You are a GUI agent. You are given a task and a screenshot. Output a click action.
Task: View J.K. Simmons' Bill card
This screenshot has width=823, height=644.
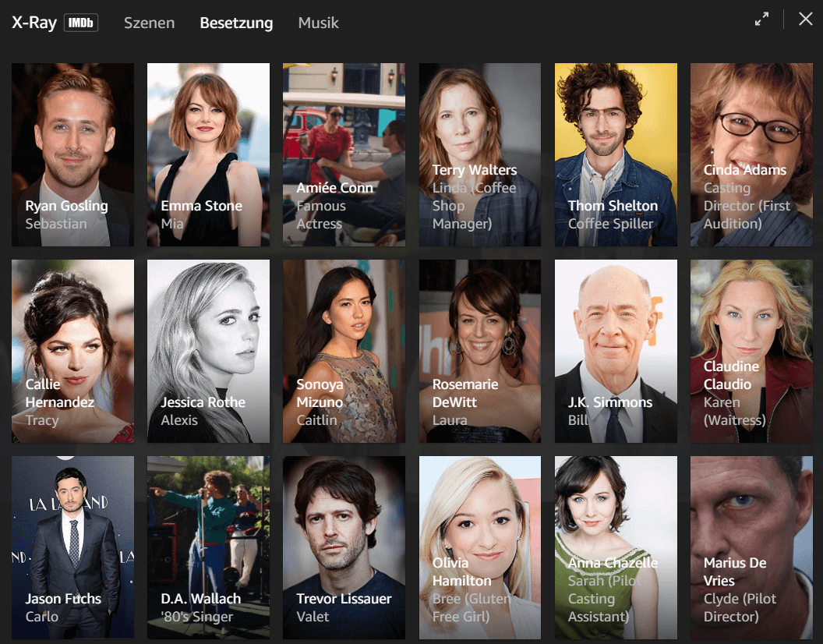pos(616,352)
